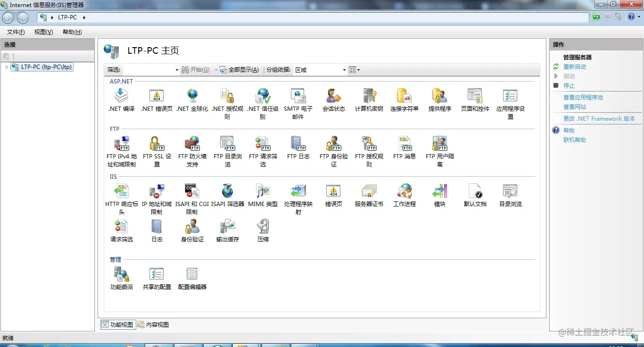
Task: Open the 模块 icon
Action: coord(440,191)
